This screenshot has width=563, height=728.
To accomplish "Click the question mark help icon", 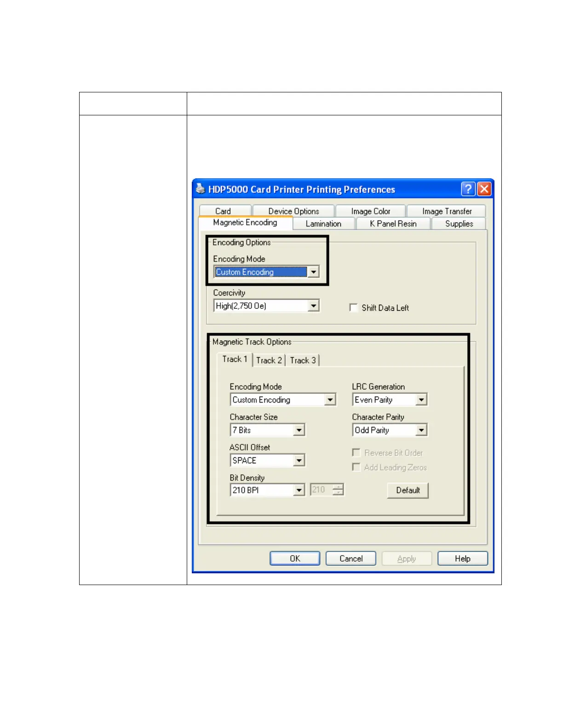I will click(468, 189).
